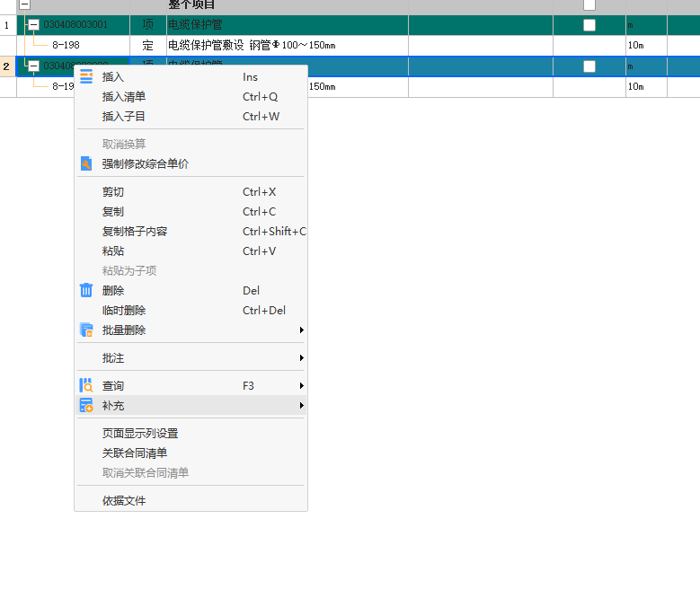Click the 10m unit cell of first 8-198 row
The image size is (700, 607).
tap(646, 46)
